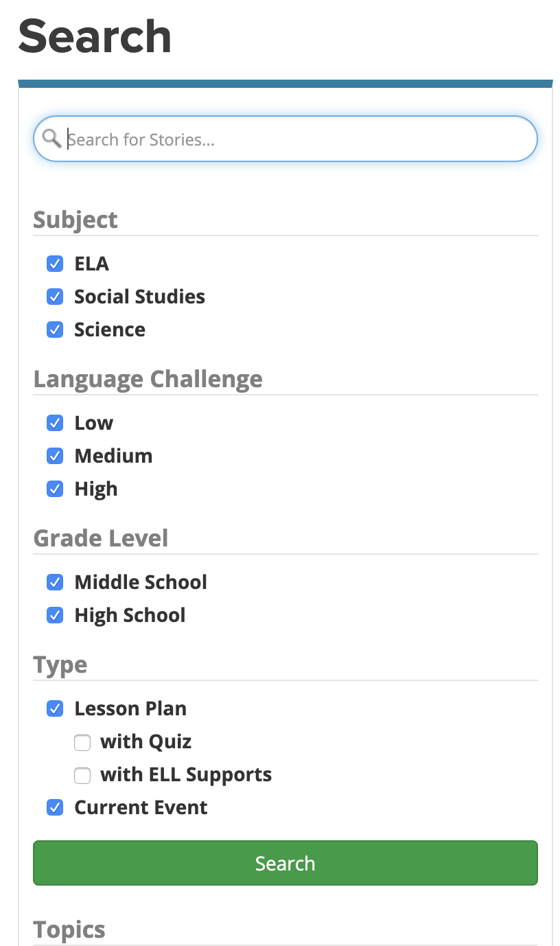
Task: Click the Type section heading
Action: pyautogui.click(x=60, y=665)
